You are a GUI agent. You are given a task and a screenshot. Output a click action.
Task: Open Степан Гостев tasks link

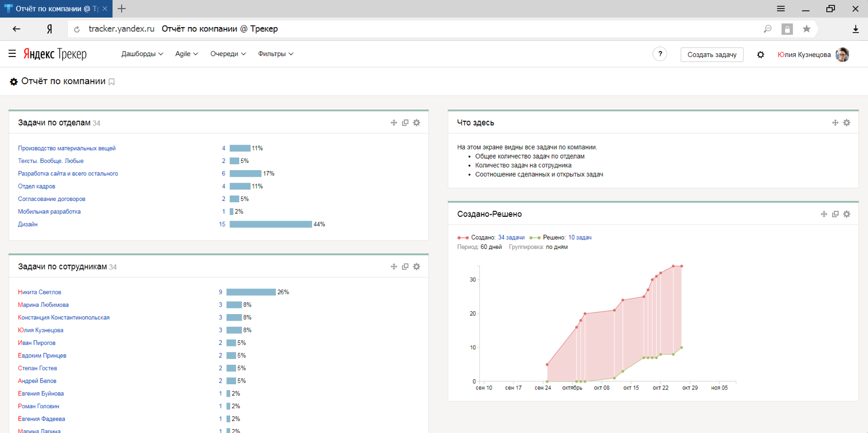tap(37, 368)
